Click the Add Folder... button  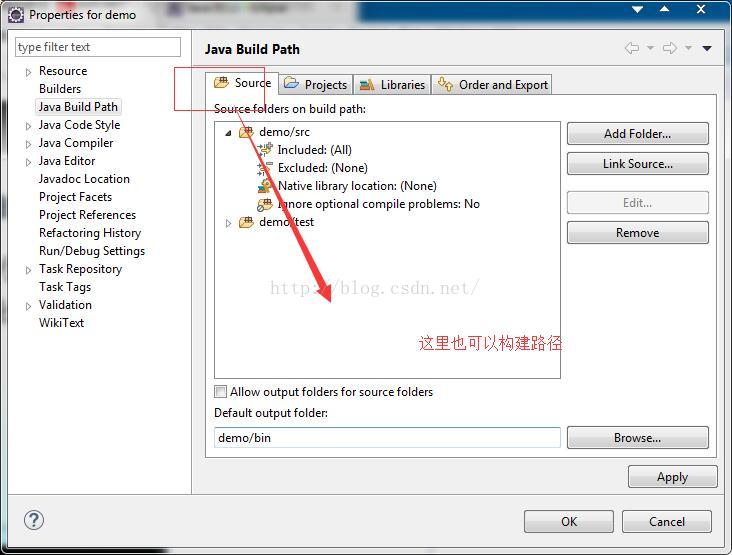638,134
